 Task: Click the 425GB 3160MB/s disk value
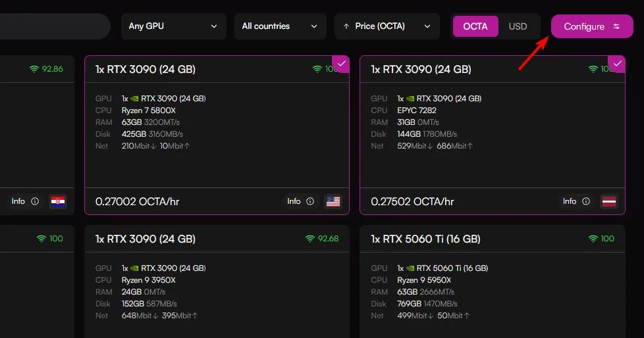(x=152, y=134)
